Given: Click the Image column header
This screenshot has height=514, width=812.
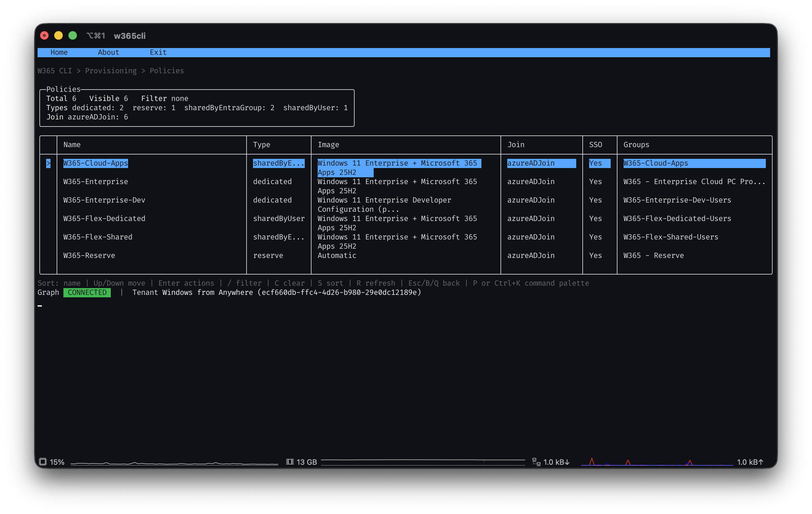Looking at the screenshot, I should (x=328, y=145).
